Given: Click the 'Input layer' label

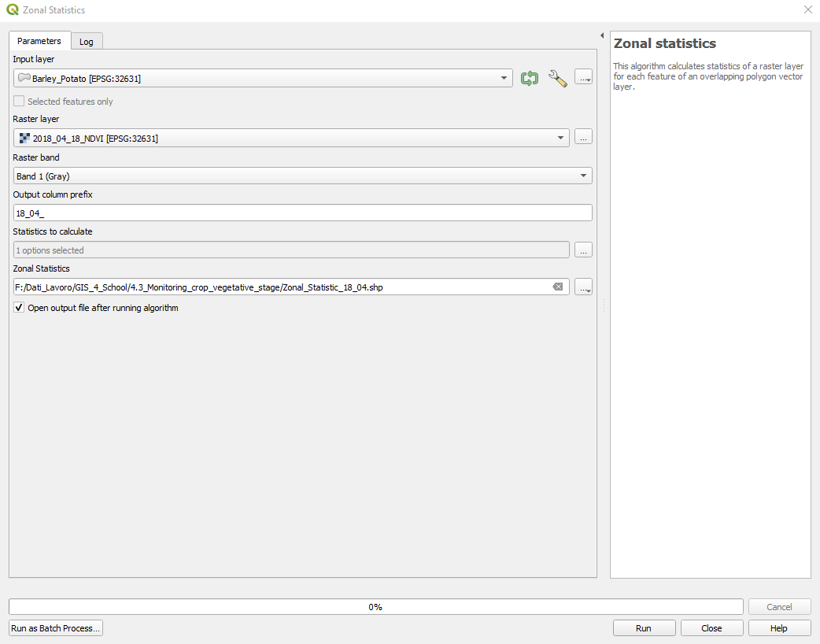Looking at the screenshot, I should 34,59.
